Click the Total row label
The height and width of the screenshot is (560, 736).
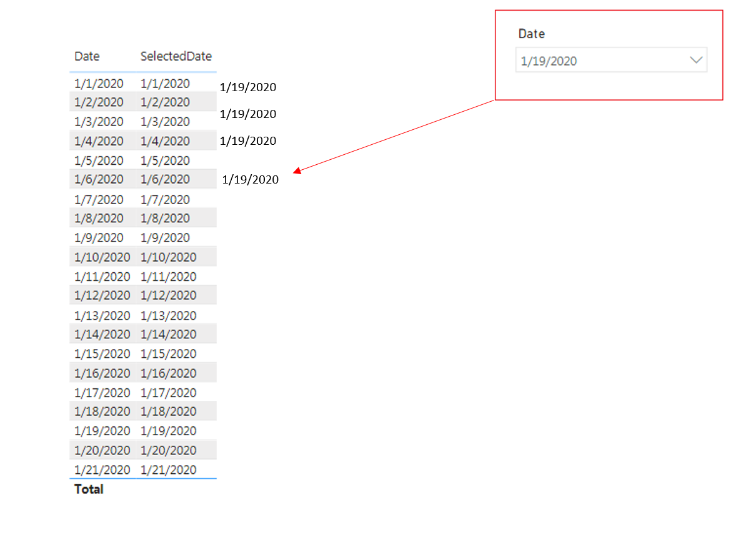tap(89, 489)
